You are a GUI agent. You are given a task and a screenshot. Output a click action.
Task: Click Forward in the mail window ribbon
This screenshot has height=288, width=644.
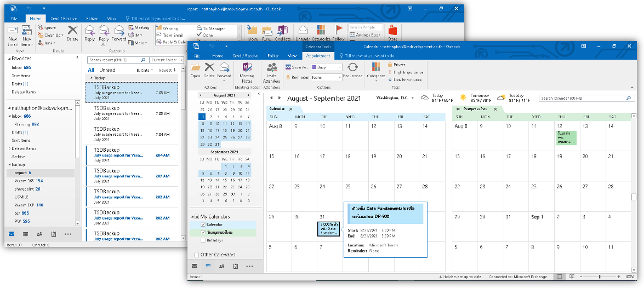coord(119,33)
